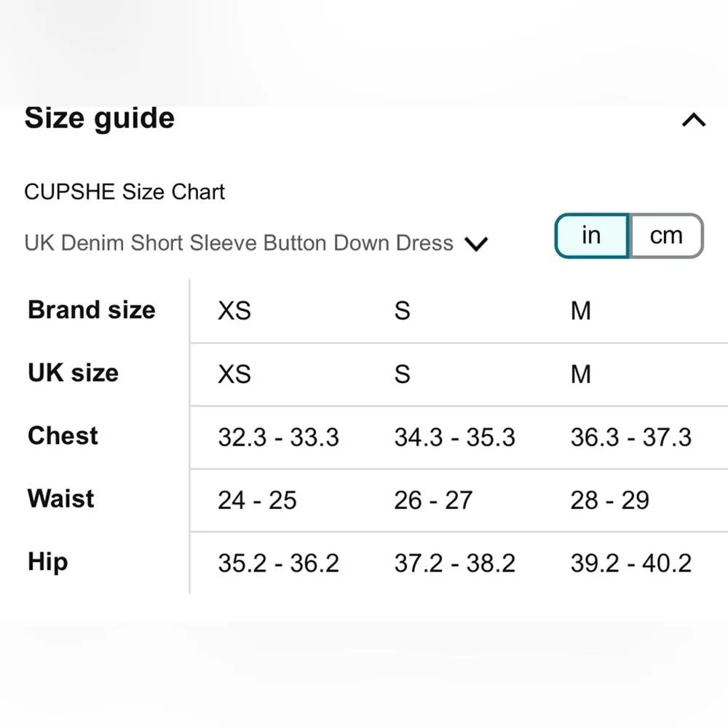Click the Chest row label
Screen dimensions: 728x728
coord(63,436)
